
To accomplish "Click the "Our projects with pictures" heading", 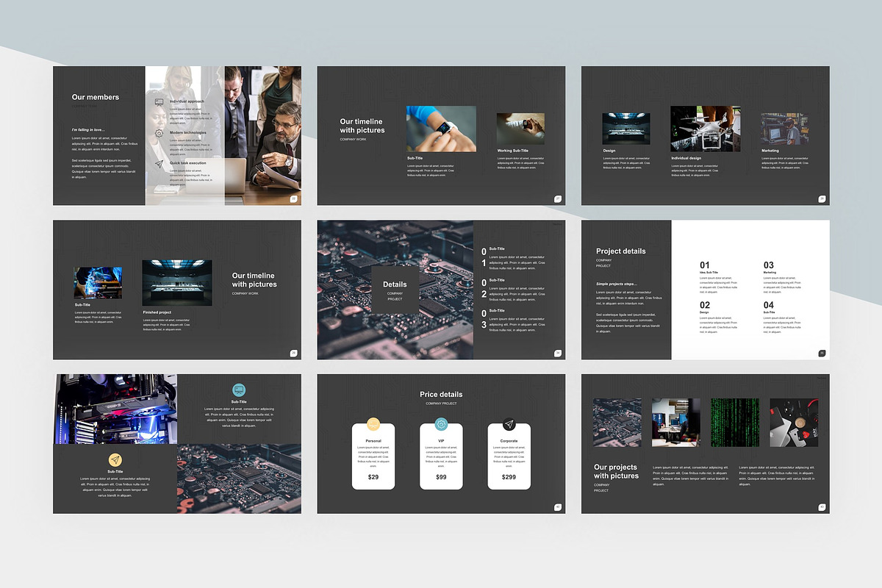I will coord(617,471).
